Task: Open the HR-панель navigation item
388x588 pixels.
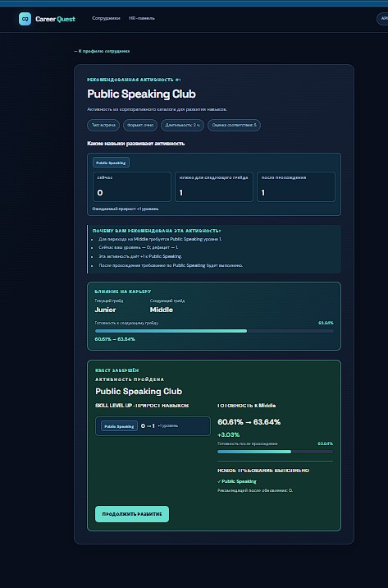Action: pos(142,18)
